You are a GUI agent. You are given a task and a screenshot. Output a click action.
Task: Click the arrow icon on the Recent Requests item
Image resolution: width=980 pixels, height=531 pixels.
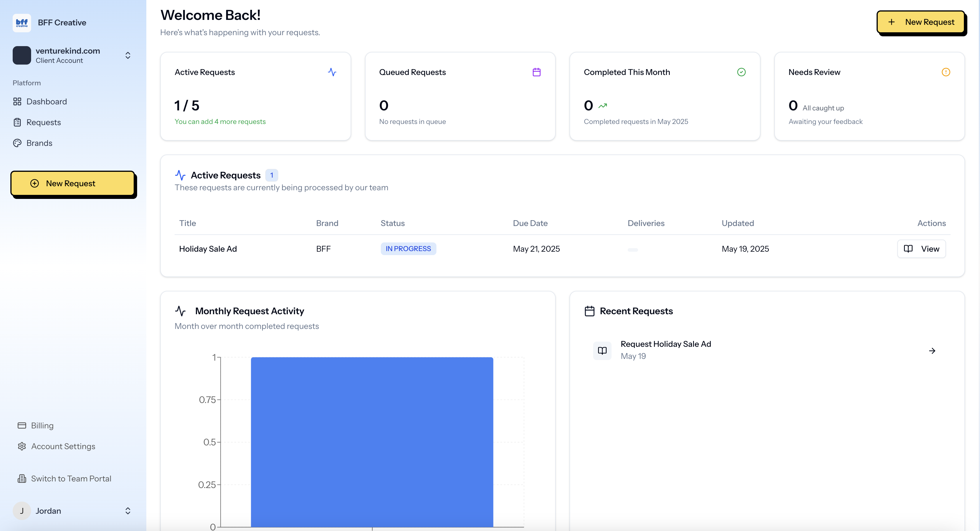coord(932,351)
